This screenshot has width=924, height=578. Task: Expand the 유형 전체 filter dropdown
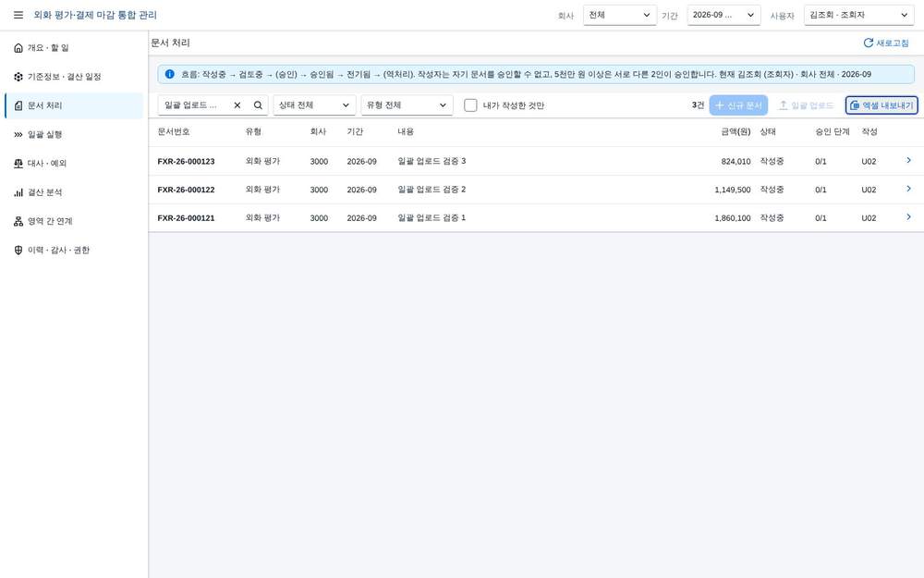pos(407,105)
